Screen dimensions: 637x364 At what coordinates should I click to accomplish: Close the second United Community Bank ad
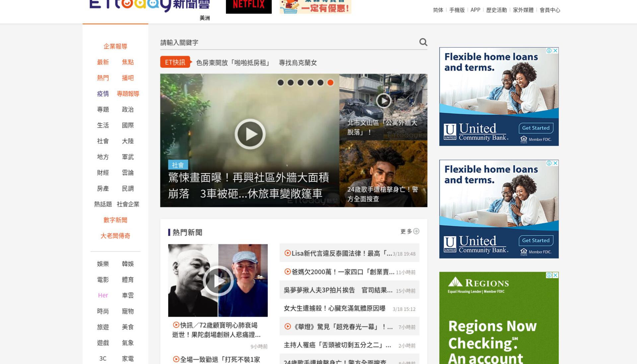555,163
